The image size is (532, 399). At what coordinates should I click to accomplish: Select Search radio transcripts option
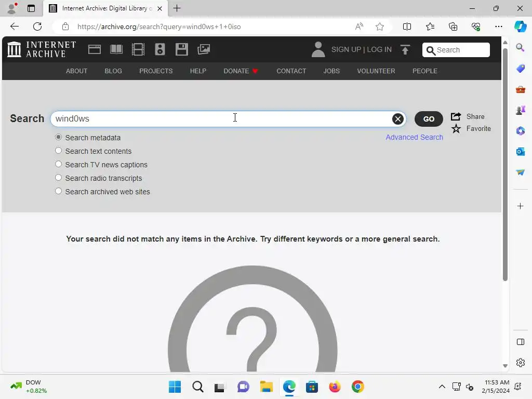coord(58,178)
